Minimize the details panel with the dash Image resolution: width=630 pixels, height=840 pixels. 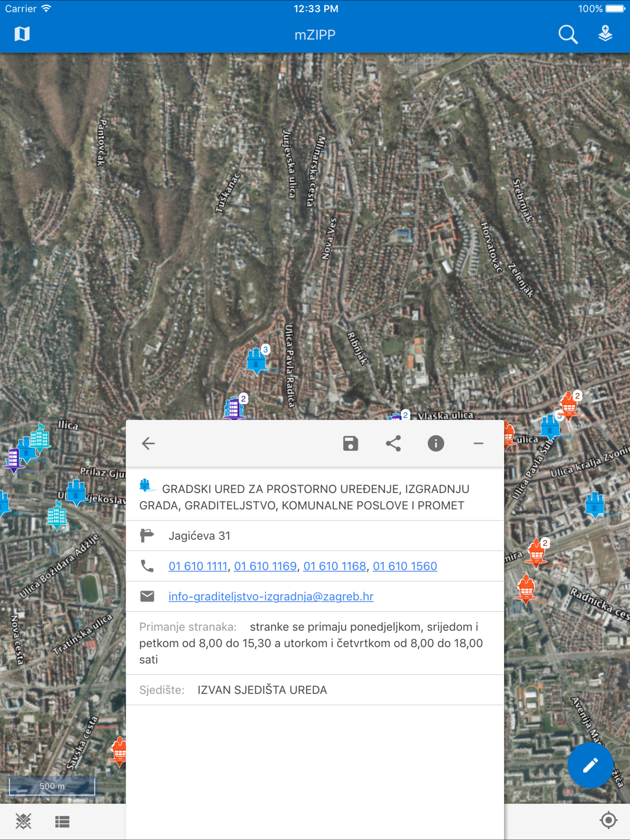[x=478, y=443]
